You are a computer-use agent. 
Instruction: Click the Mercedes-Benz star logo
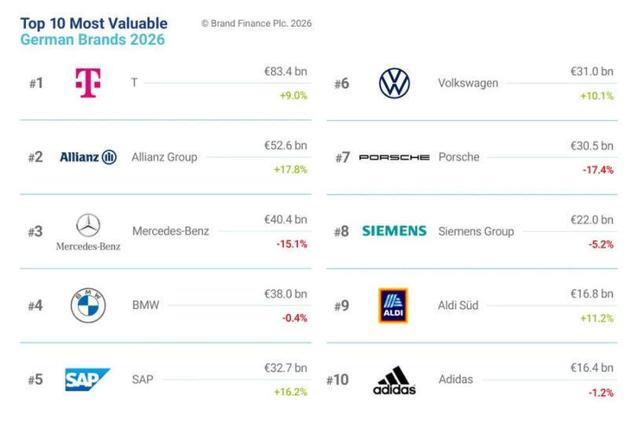pyautogui.click(x=88, y=232)
